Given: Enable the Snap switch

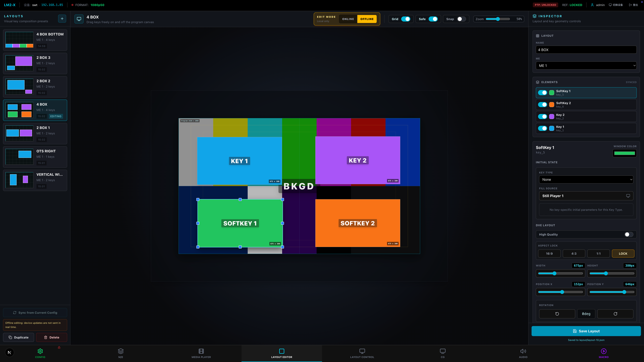Looking at the screenshot, I should pyautogui.click(x=461, y=19).
